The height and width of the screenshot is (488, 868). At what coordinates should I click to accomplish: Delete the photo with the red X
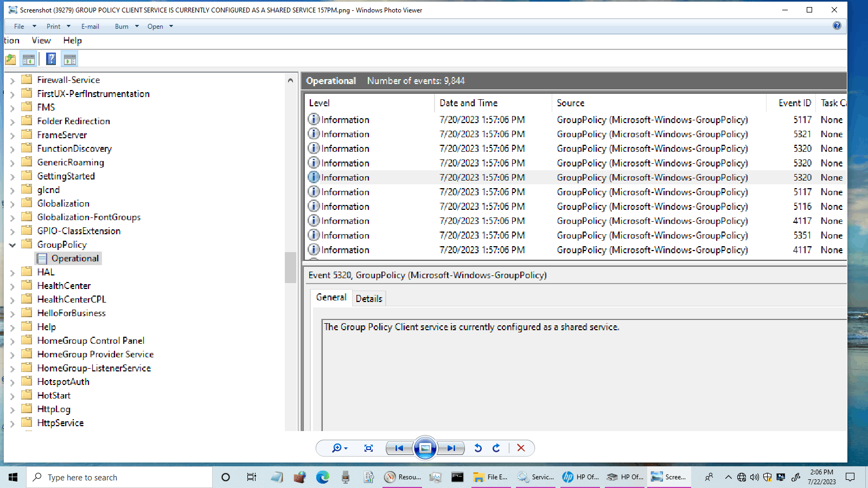pyautogui.click(x=521, y=448)
